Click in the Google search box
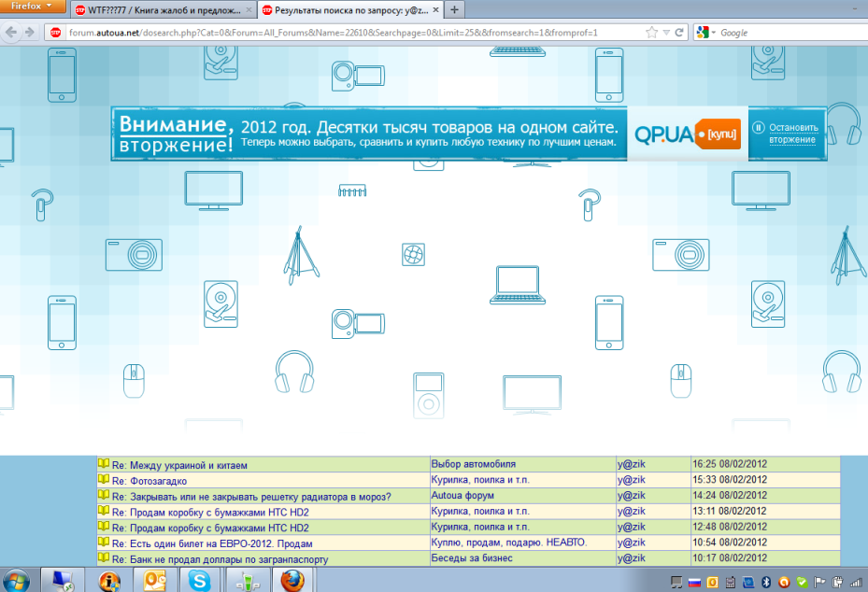This screenshot has height=592, width=868. (785, 33)
